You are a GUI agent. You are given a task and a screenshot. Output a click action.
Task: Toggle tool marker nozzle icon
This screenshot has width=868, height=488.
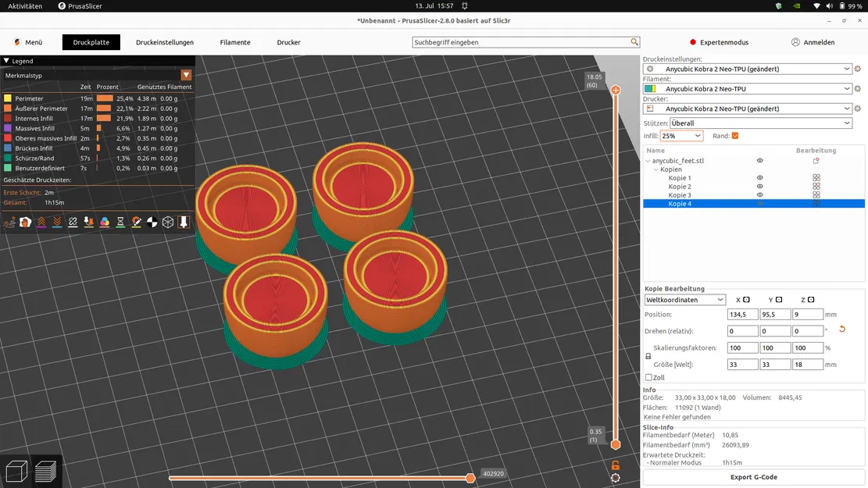184,223
